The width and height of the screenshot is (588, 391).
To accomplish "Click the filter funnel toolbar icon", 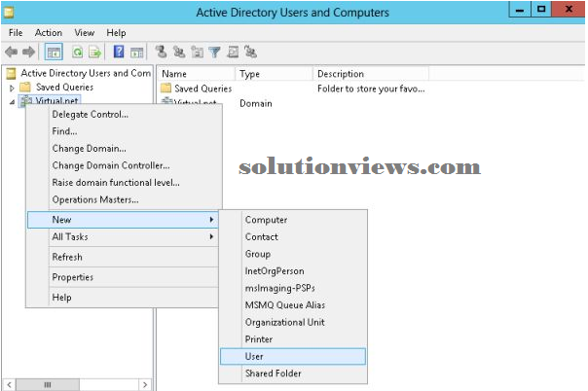I will [215, 53].
